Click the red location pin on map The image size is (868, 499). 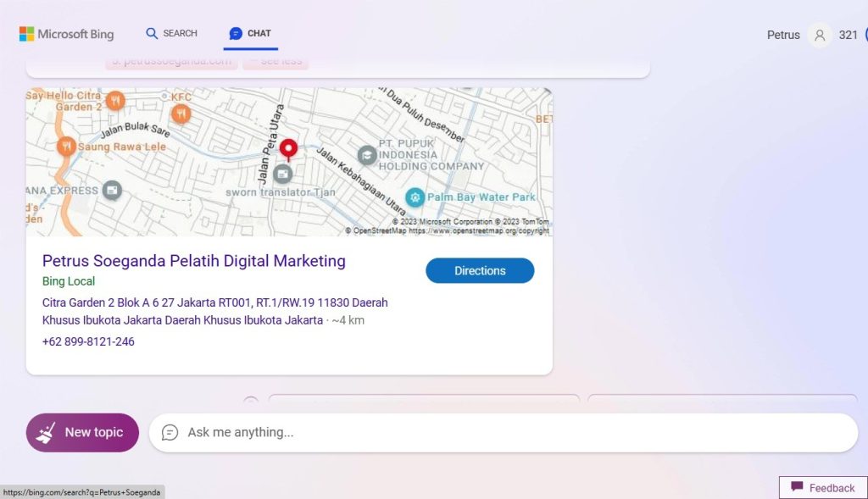coord(289,149)
